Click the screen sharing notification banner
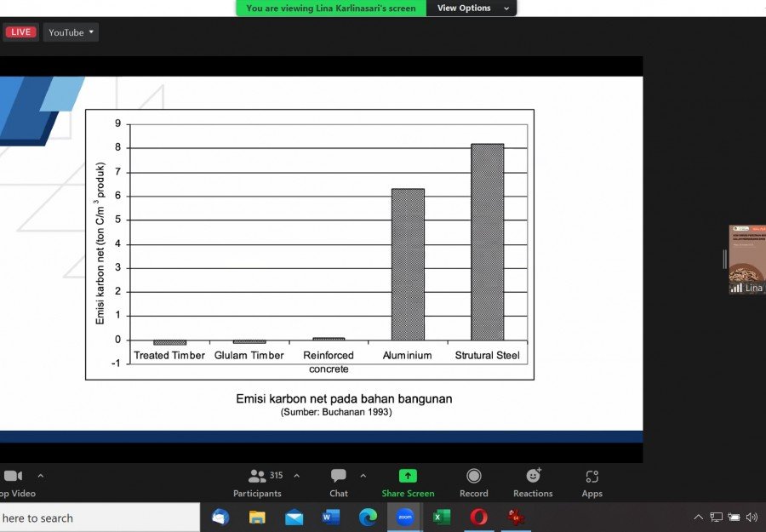This screenshot has width=766, height=532. click(x=331, y=9)
